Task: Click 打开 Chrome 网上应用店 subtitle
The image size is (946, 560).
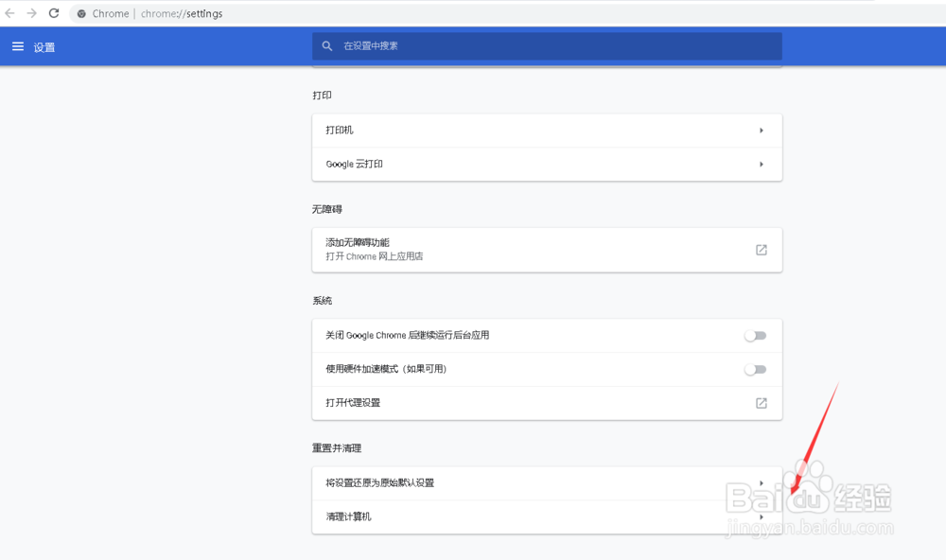Action: pyautogui.click(x=374, y=256)
